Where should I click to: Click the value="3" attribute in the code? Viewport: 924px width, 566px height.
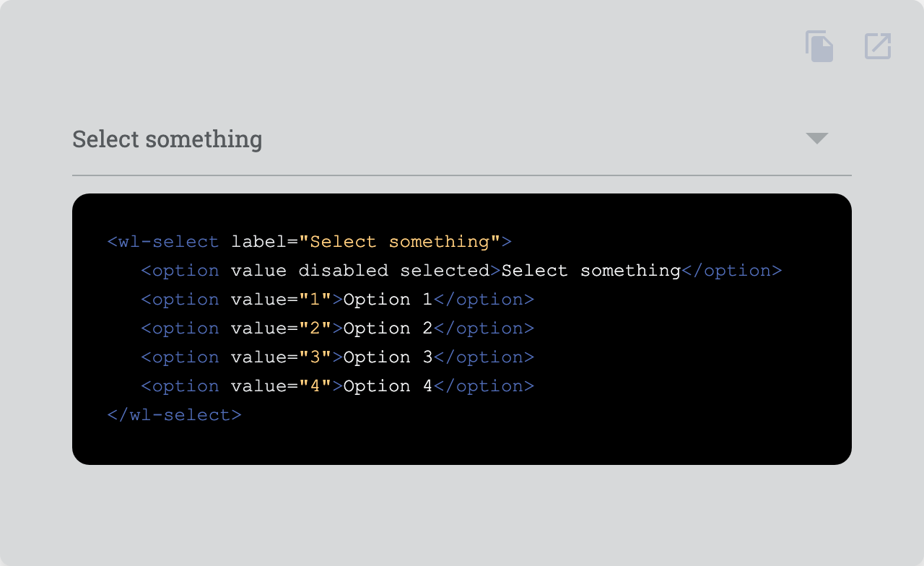[282, 357]
